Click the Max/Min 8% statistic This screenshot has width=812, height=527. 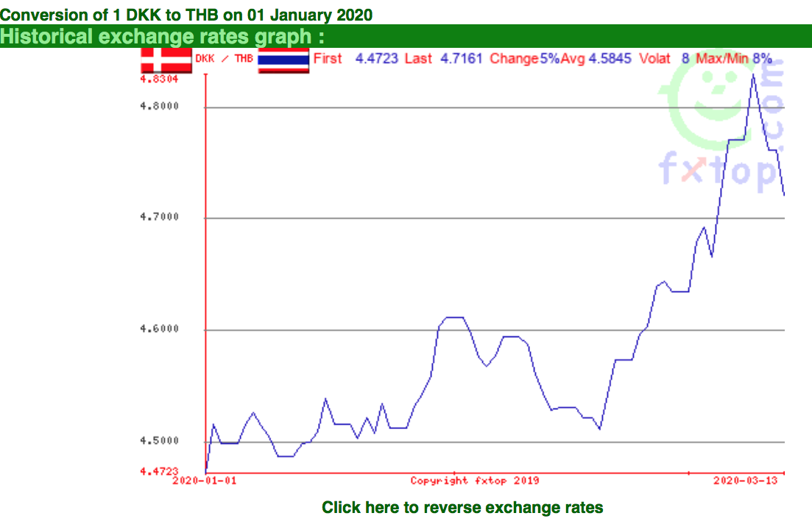coord(734,58)
